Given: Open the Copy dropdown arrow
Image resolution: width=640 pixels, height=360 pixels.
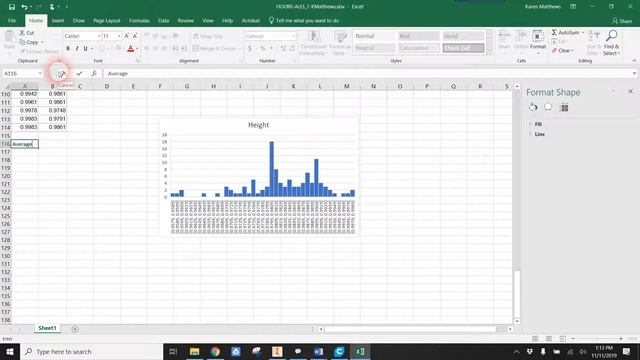Looking at the screenshot, I should pyautogui.click(x=42, y=42).
